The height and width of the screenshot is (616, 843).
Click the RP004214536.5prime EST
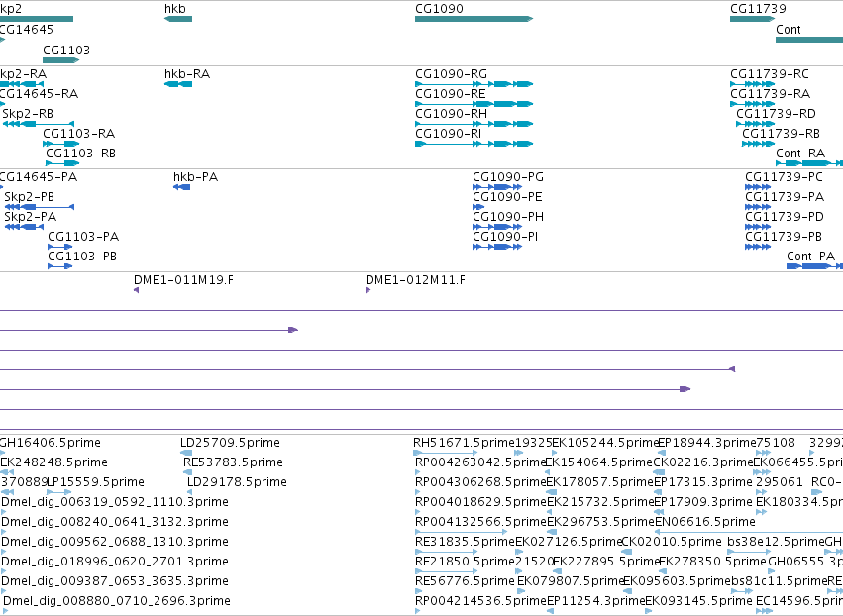tap(418, 611)
